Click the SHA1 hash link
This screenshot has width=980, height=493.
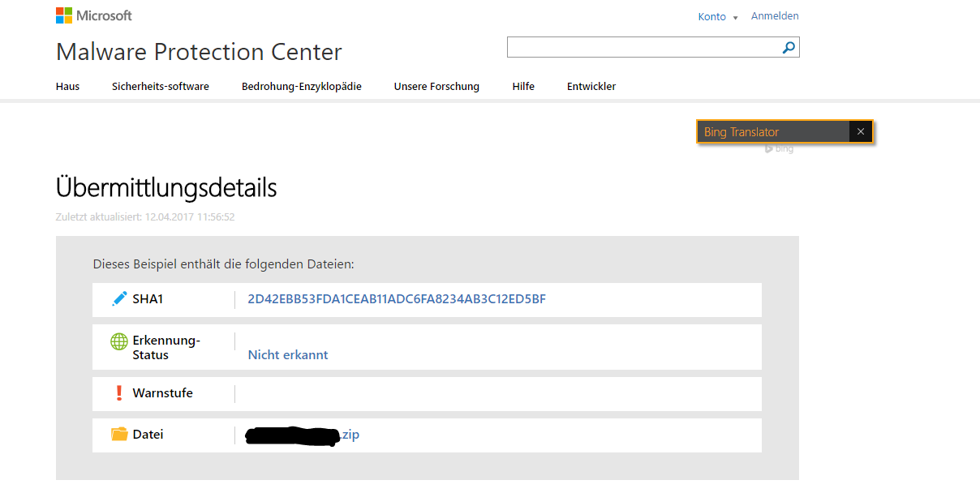[397, 299]
